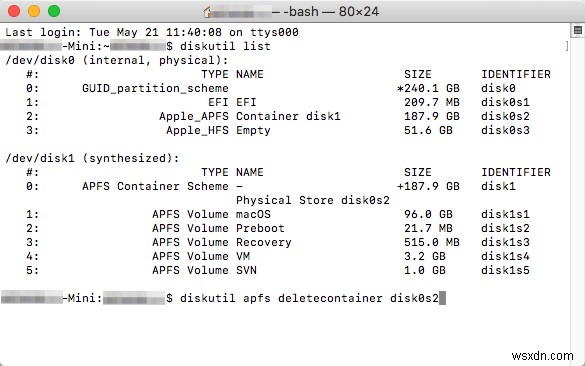This screenshot has width=585, height=366.
Task: Click '/dev/disk0 (internal, physical):' line
Action: 117,60
